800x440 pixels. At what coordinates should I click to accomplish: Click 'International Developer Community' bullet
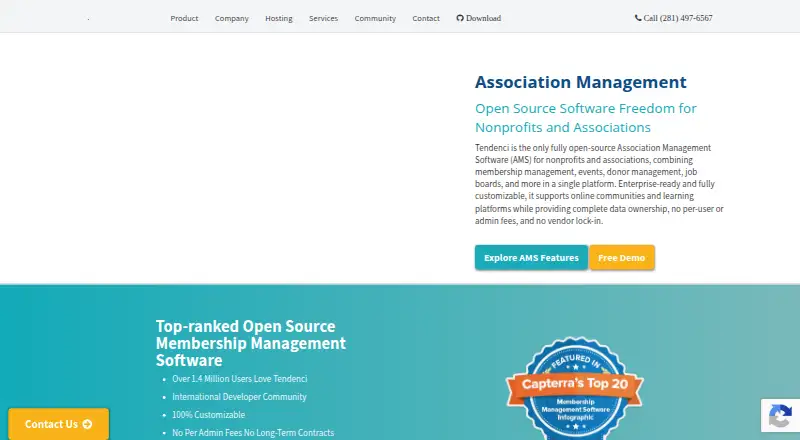click(x=239, y=397)
